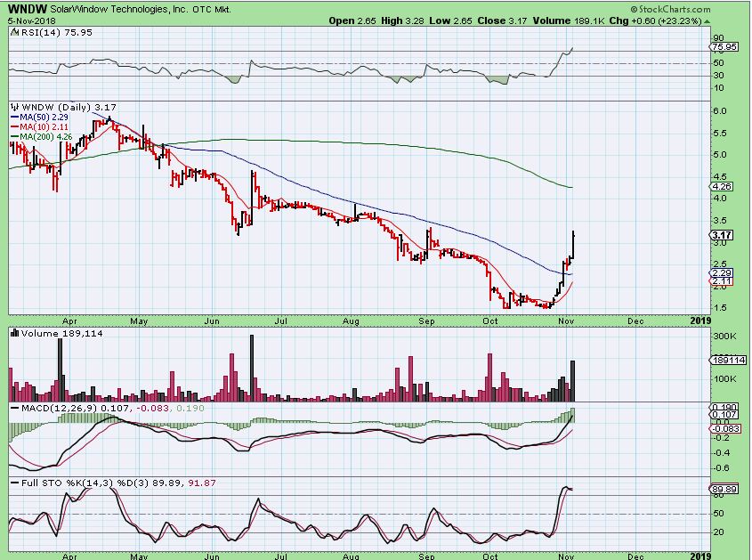Click the MA(10) 2.11 legend entry
The width and height of the screenshot is (752, 560).
coord(39,127)
